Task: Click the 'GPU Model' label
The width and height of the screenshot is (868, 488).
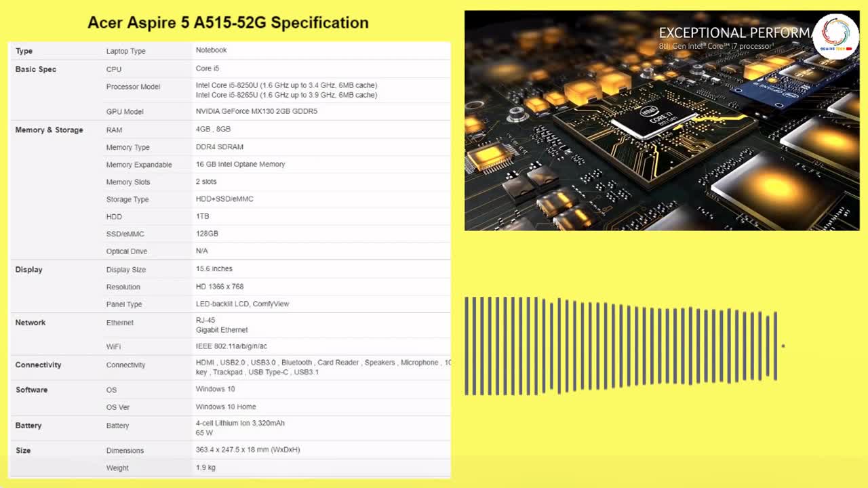Action: point(124,112)
